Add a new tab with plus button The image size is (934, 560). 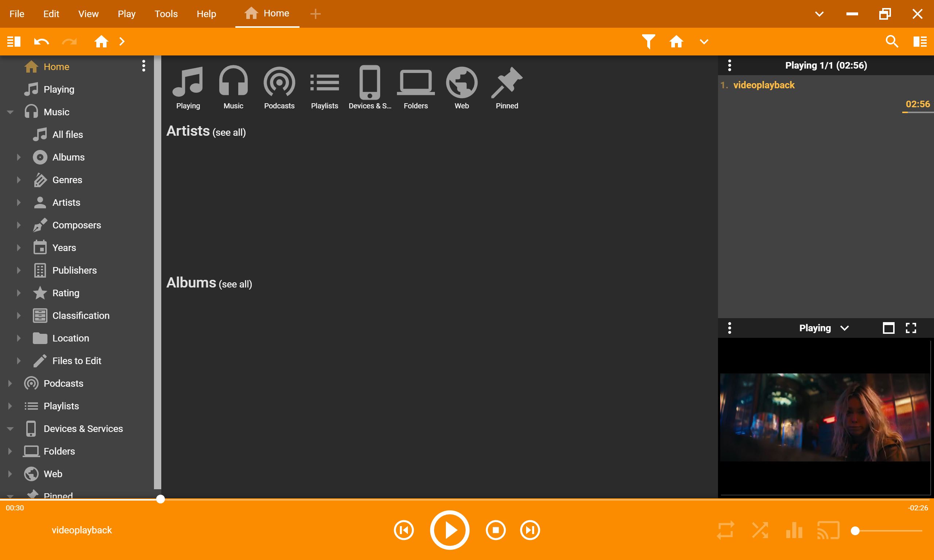[315, 14]
